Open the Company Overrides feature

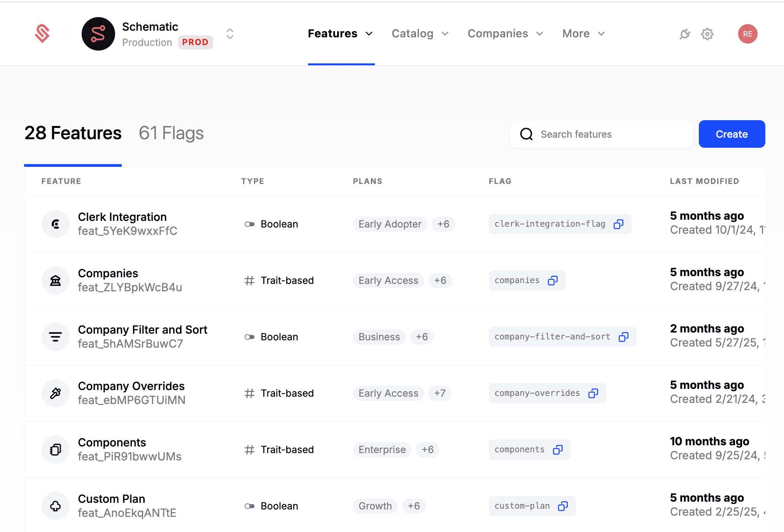coord(131,386)
